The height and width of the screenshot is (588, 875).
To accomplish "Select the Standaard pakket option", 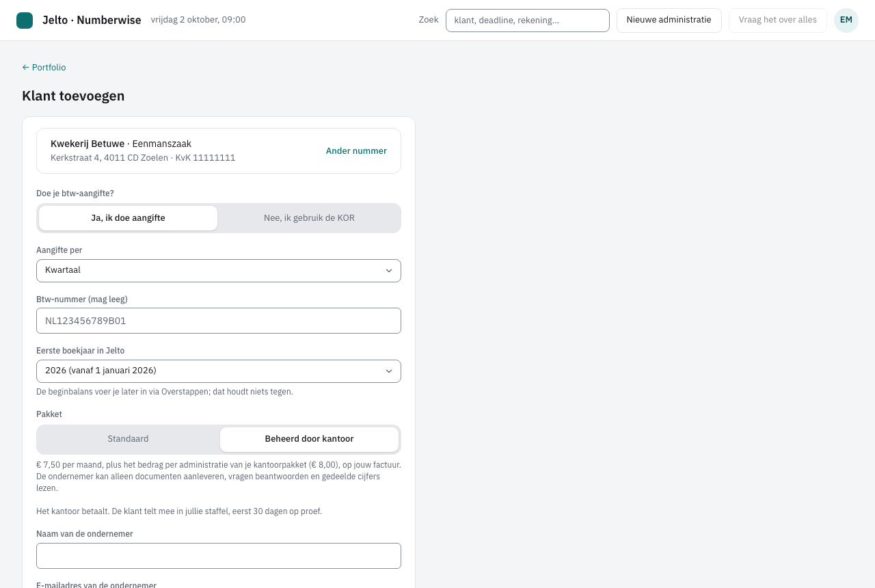I will point(128,440).
